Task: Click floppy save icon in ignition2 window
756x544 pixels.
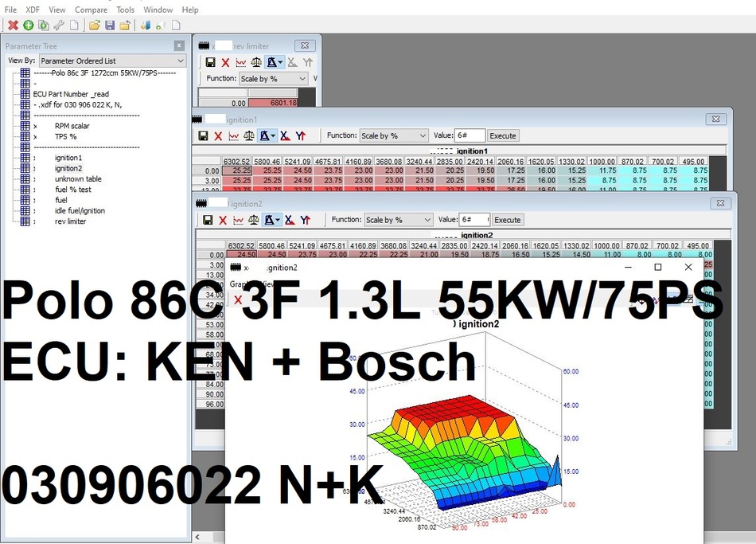Action: coord(208,220)
